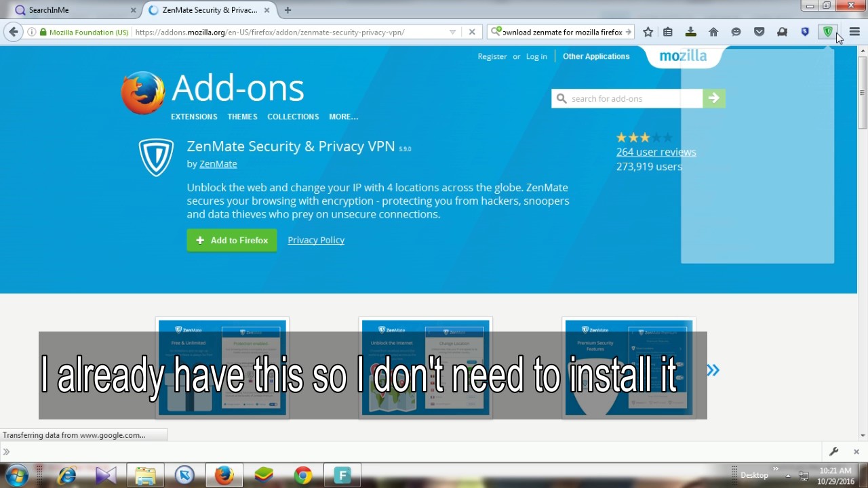868x488 pixels.
Task: Open Other Applications menu
Action: coord(596,56)
